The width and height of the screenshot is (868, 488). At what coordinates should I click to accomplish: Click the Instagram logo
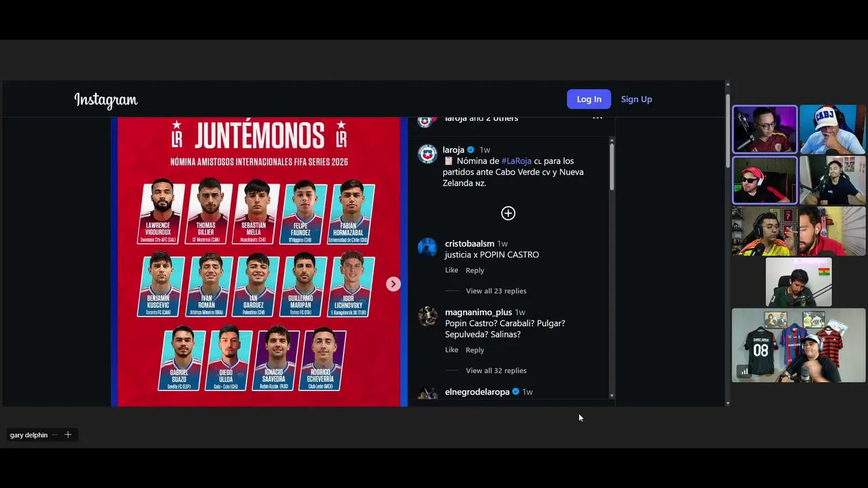click(x=106, y=100)
